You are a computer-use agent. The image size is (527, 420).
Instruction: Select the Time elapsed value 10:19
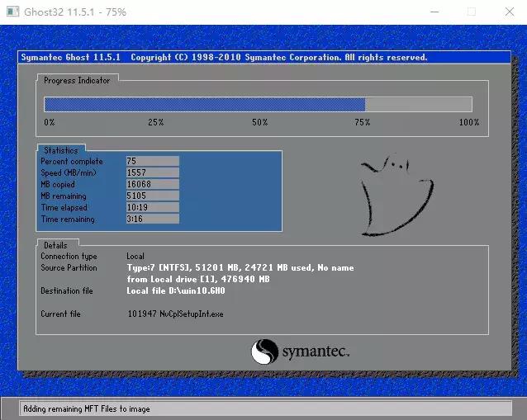coord(153,207)
